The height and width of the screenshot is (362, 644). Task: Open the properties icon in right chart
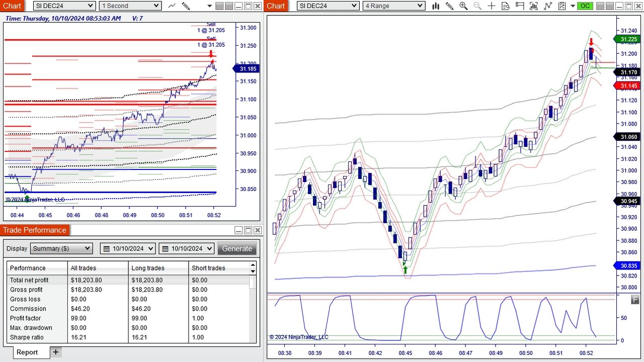(x=562, y=6)
